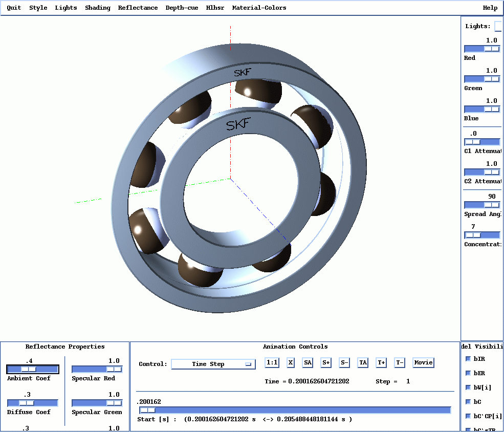Screen dimensions: 504x432
Task: Click the 'Step = 1' readout
Action: point(393,381)
